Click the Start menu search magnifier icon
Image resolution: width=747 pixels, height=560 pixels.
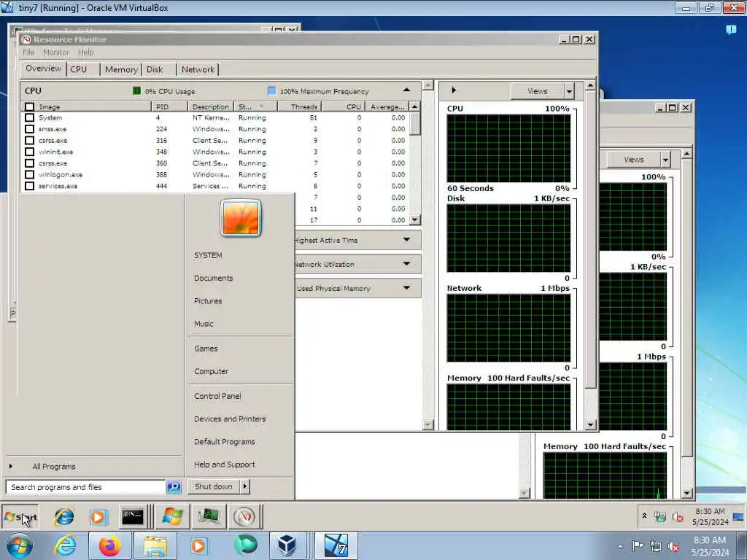click(x=174, y=486)
